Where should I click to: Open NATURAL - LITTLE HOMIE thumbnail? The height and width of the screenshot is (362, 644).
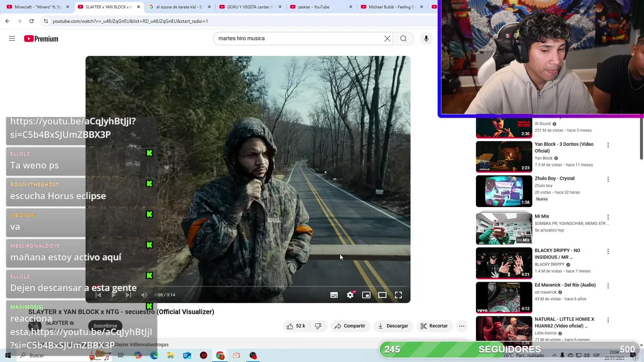coord(504,330)
